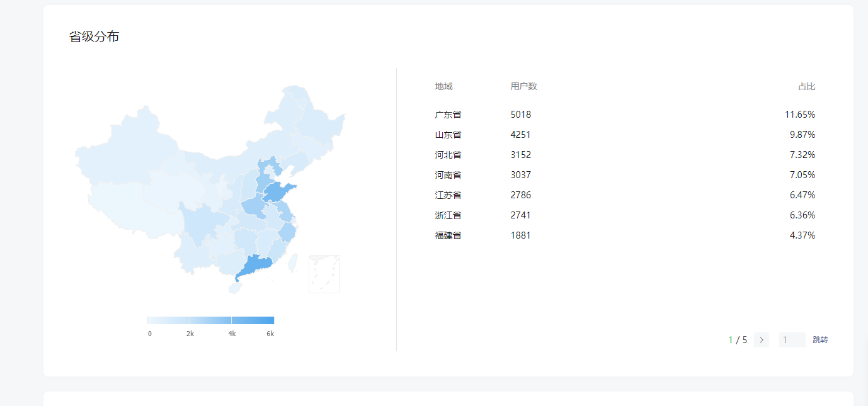Select the 河北省 table row name
The height and width of the screenshot is (406, 868).
click(448, 155)
